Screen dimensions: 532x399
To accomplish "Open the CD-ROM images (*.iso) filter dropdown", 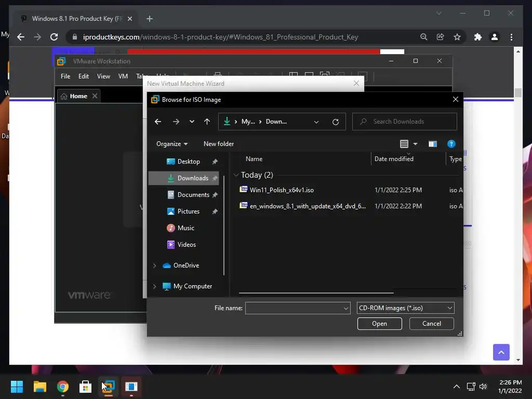I will [x=405, y=308].
